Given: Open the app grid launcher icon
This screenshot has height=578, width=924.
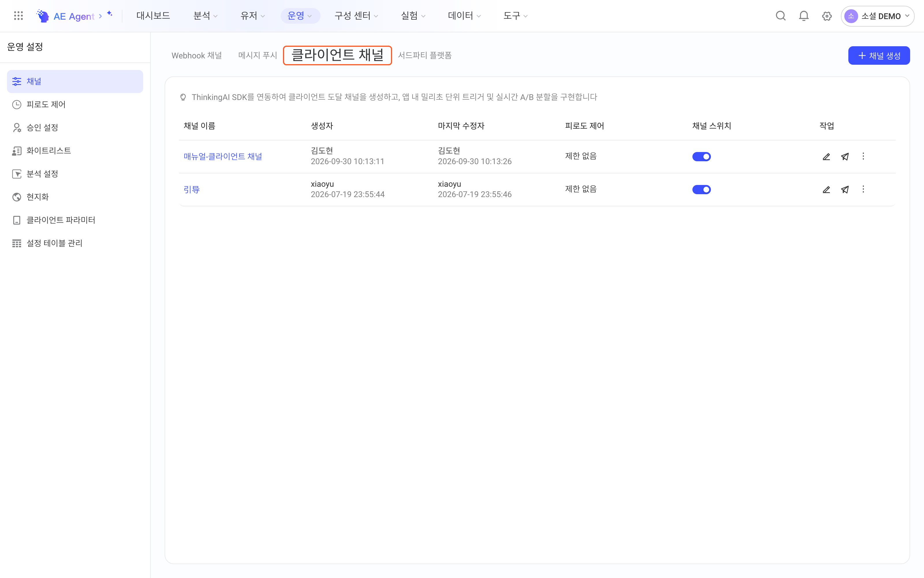Looking at the screenshot, I should point(18,16).
